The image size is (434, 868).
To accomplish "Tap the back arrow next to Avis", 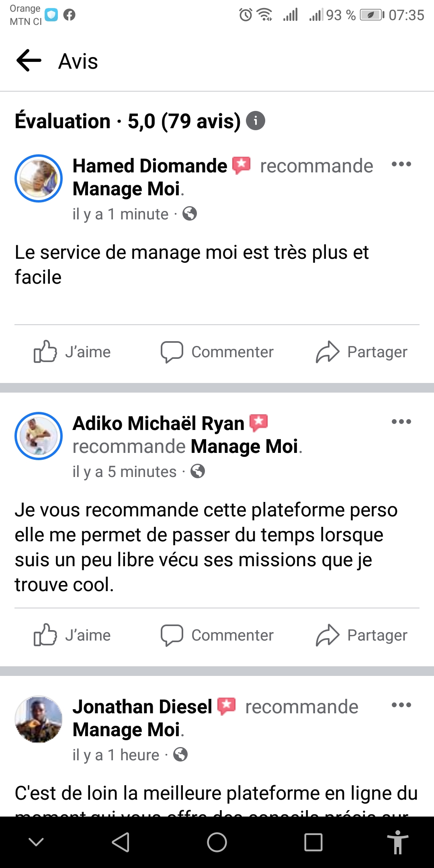I will pyautogui.click(x=29, y=61).
